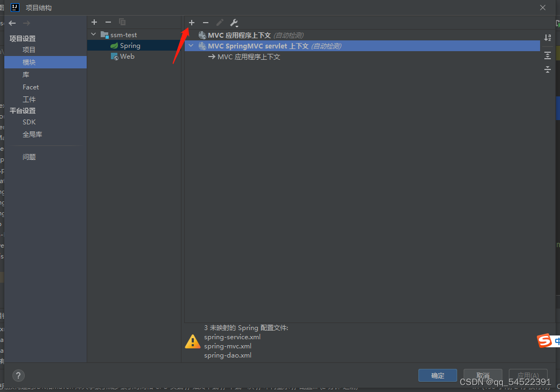Viewport: 560px width, 392px height.
Task: Click the collapse all icon
Action: click(x=548, y=69)
